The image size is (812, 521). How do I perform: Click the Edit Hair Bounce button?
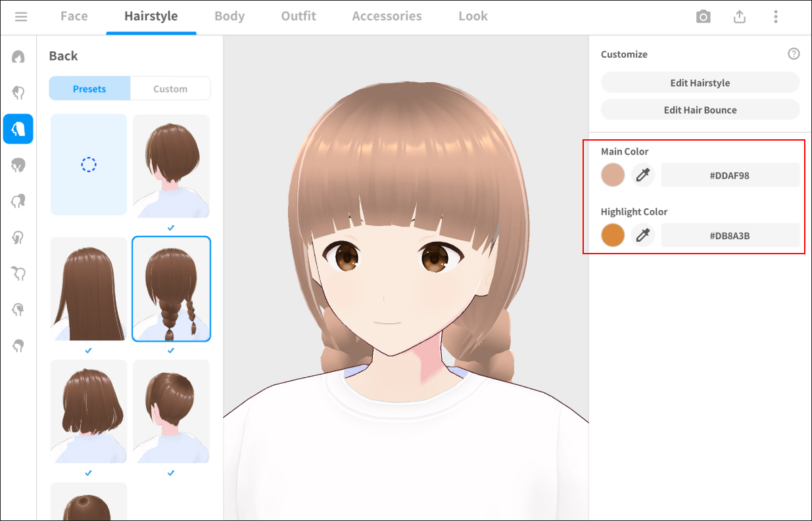point(700,110)
